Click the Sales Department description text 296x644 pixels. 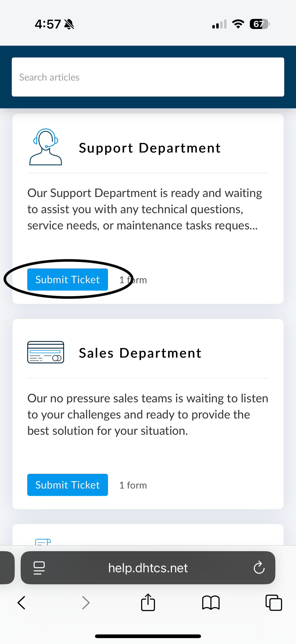[x=147, y=414]
